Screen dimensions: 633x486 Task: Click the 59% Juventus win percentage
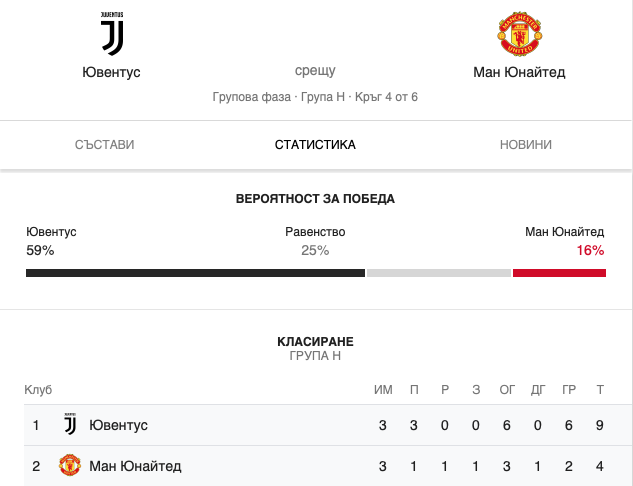point(40,250)
